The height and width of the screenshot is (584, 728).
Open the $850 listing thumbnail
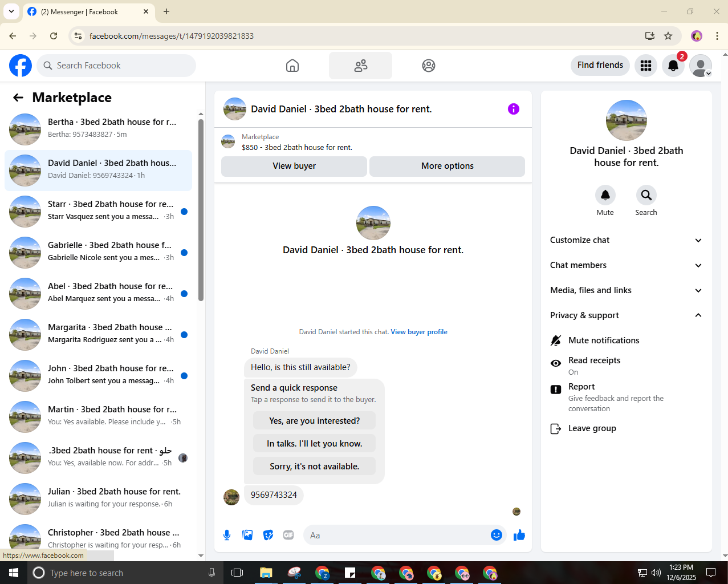(x=228, y=142)
